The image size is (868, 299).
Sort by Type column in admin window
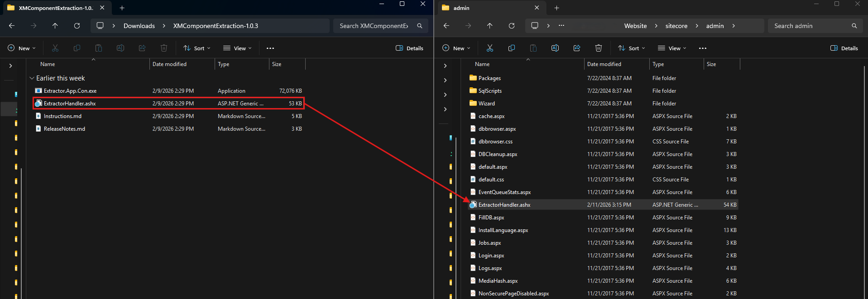[x=676, y=64]
